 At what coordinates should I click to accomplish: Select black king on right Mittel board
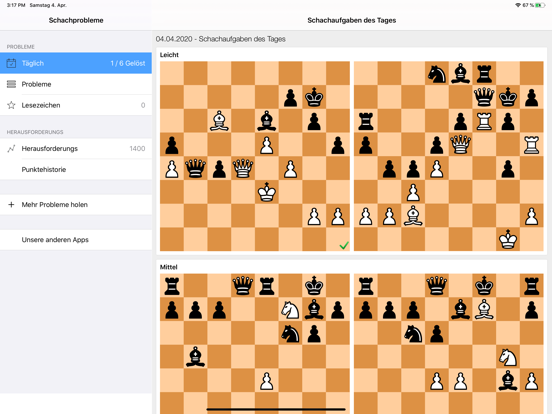pyautogui.click(x=484, y=286)
